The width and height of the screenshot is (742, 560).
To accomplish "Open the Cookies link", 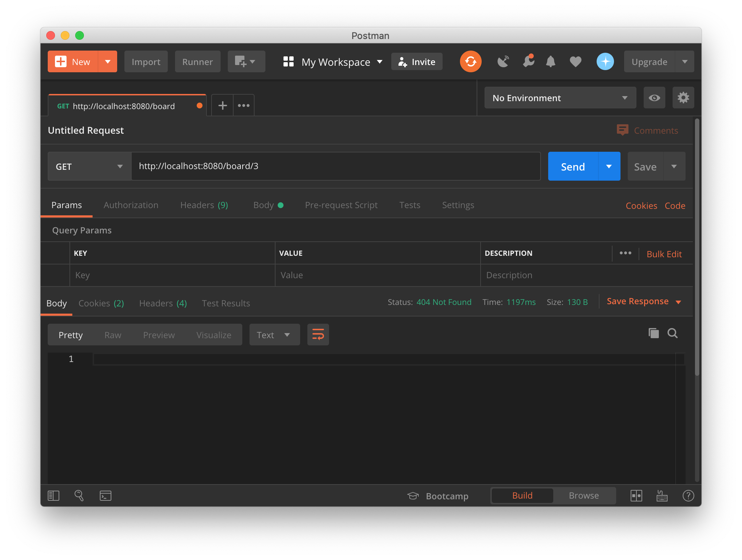I will click(x=641, y=206).
